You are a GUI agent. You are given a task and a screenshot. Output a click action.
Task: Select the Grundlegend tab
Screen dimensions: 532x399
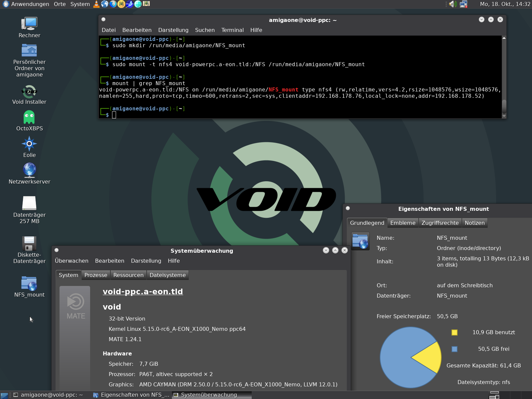point(367,223)
